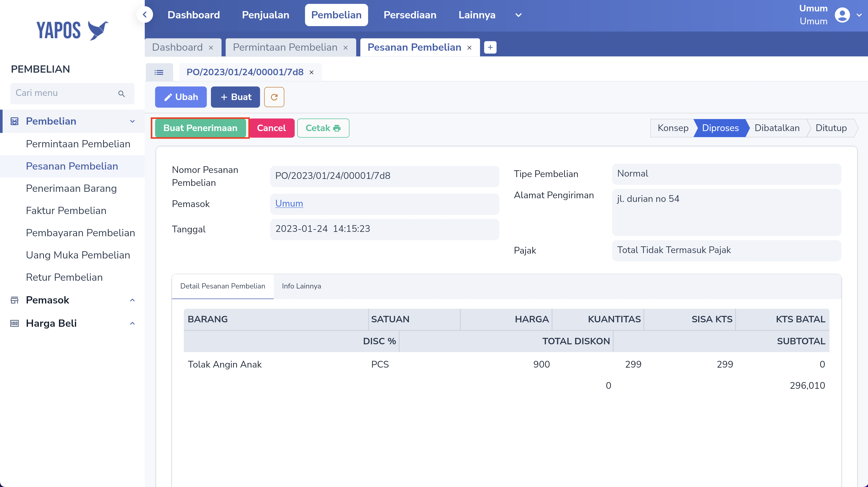
Task: Open the Persediaan top menu
Action: click(410, 15)
